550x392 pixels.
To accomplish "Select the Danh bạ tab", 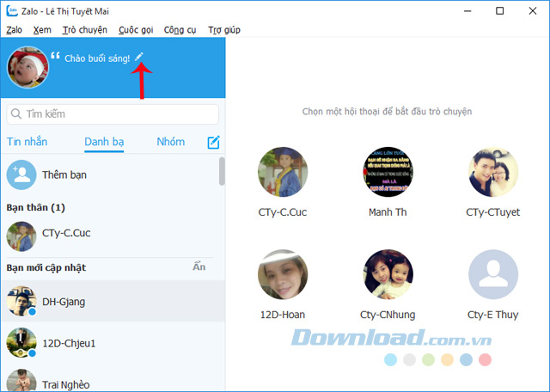I will [x=104, y=142].
